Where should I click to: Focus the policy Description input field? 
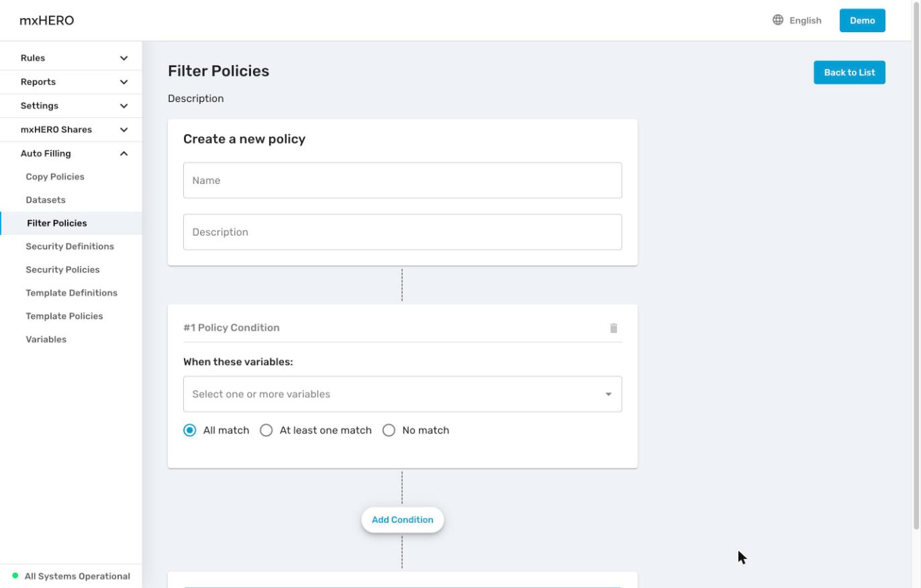[403, 232]
